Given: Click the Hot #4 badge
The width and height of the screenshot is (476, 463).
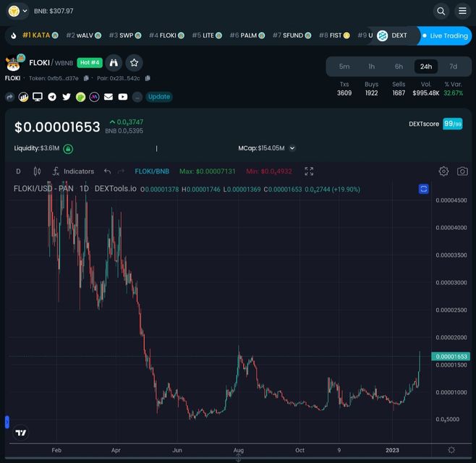Looking at the screenshot, I should tap(90, 62).
